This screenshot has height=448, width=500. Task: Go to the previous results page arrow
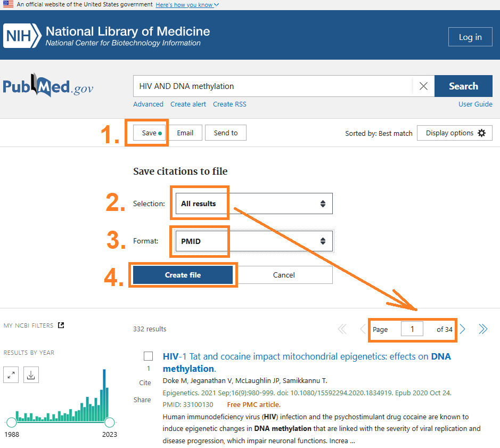(362, 329)
